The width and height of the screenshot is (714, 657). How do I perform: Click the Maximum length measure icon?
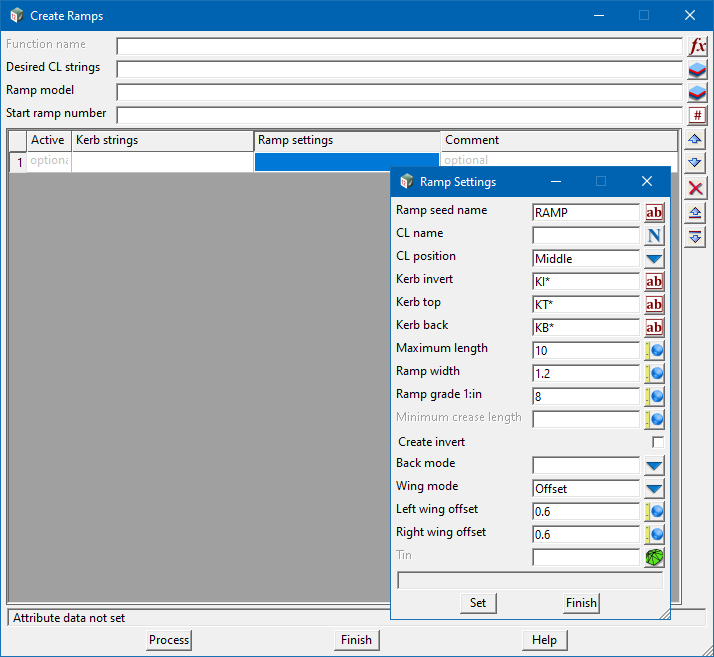[x=656, y=351]
